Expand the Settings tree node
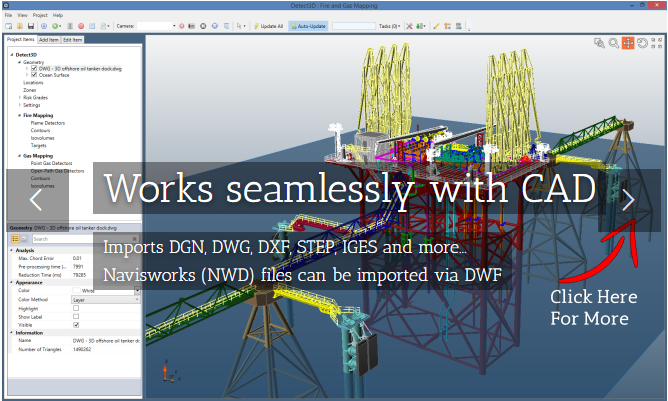 19,105
